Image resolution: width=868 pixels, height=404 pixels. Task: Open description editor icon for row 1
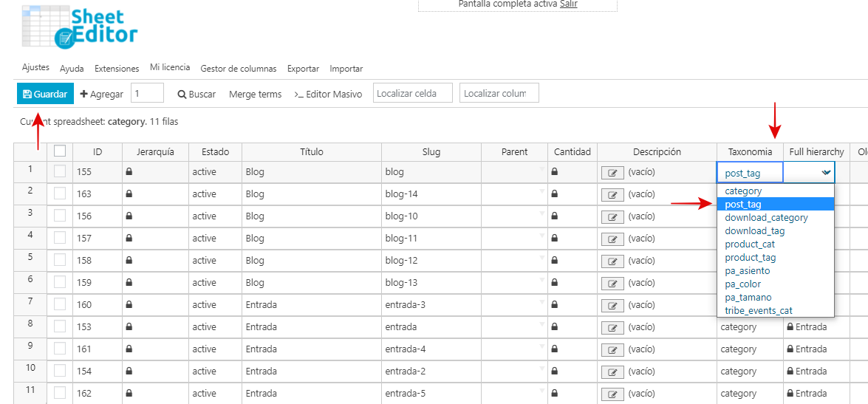pyautogui.click(x=612, y=173)
